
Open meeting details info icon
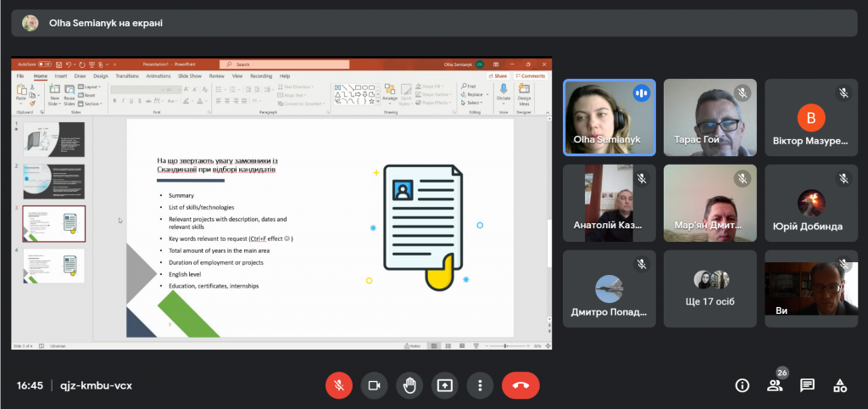742,386
